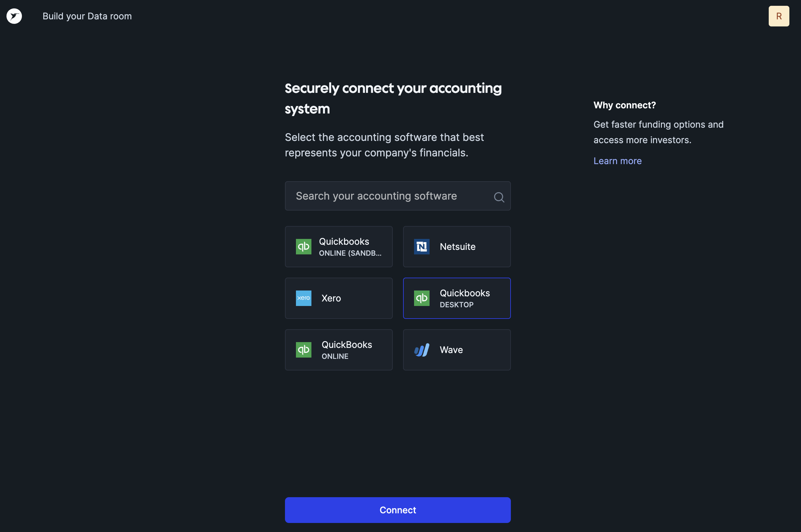The height and width of the screenshot is (532, 801).
Task: Open the R user avatar menu
Action: tap(779, 16)
